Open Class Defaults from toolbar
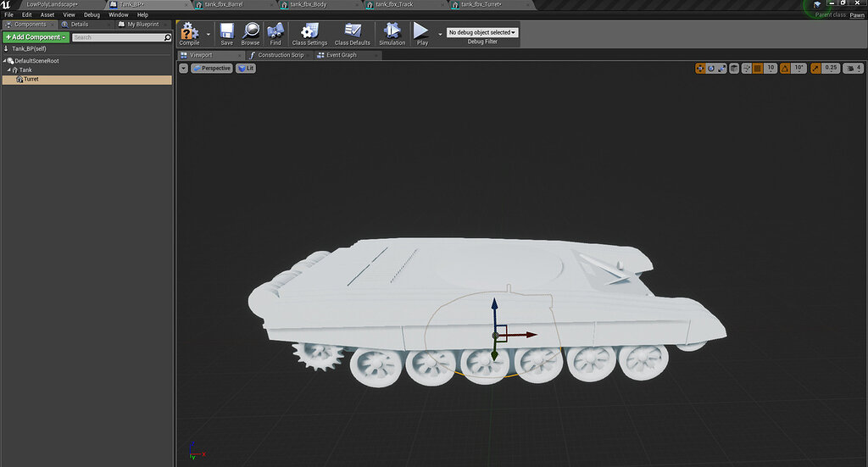This screenshot has height=467, width=868. tap(353, 31)
